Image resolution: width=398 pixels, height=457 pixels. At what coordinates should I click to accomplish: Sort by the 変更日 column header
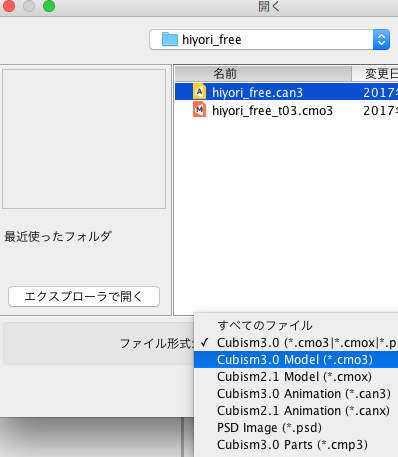pyautogui.click(x=375, y=74)
